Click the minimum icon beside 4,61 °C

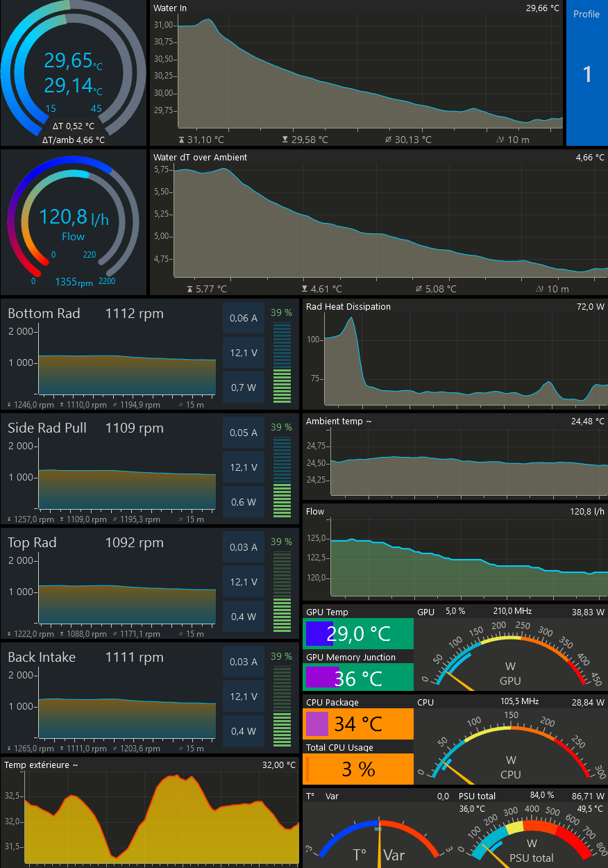click(304, 289)
